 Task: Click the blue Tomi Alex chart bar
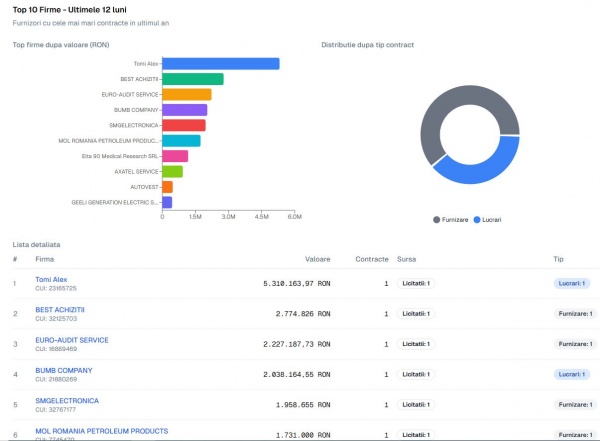pos(220,64)
